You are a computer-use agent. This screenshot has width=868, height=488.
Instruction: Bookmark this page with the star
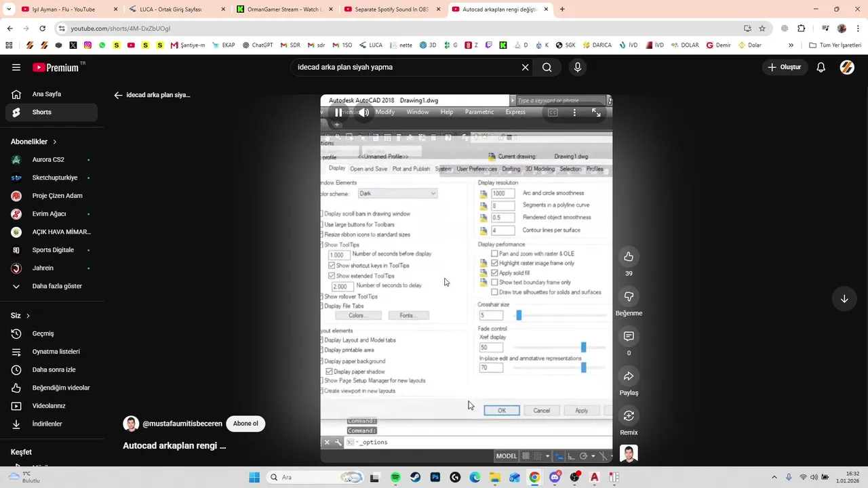(762, 28)
